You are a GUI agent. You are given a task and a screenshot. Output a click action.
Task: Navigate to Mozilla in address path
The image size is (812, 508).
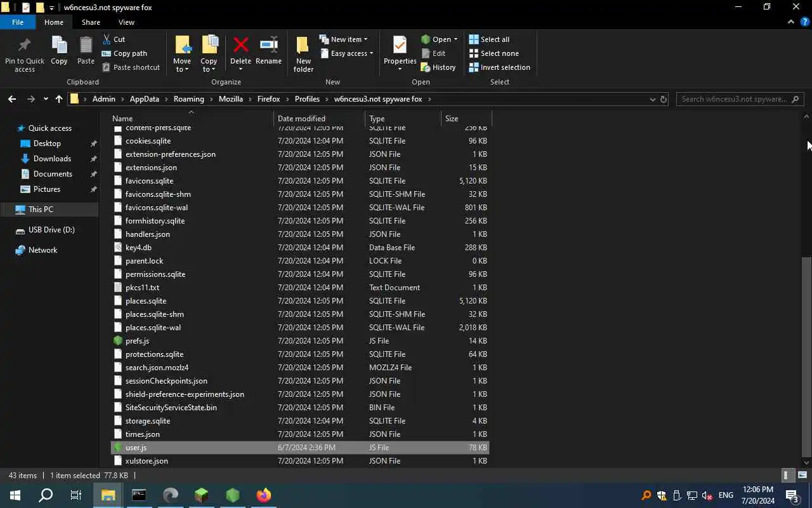(231, 99)
